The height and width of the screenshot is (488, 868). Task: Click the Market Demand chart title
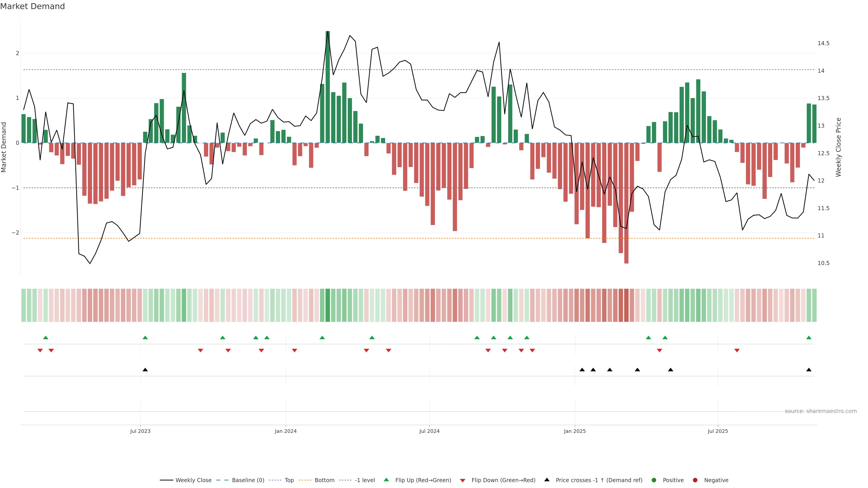pos(32,6)
